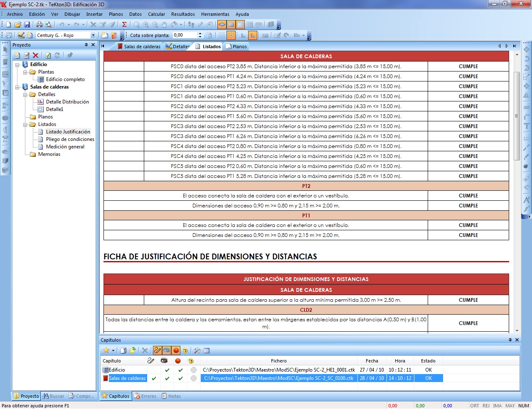This screenshot has height=409, width=532.
Task: Open the star dropdown arrow in Capítulos toolbar
Action: pyautogui.click(x=113, y=350)
